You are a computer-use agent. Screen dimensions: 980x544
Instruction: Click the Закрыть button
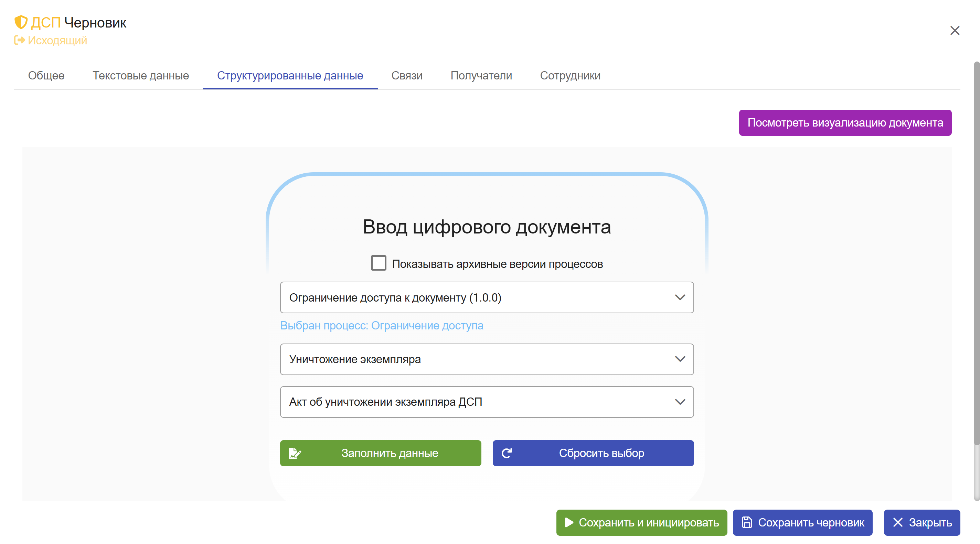pyautogui.click(x=922, y=522)
